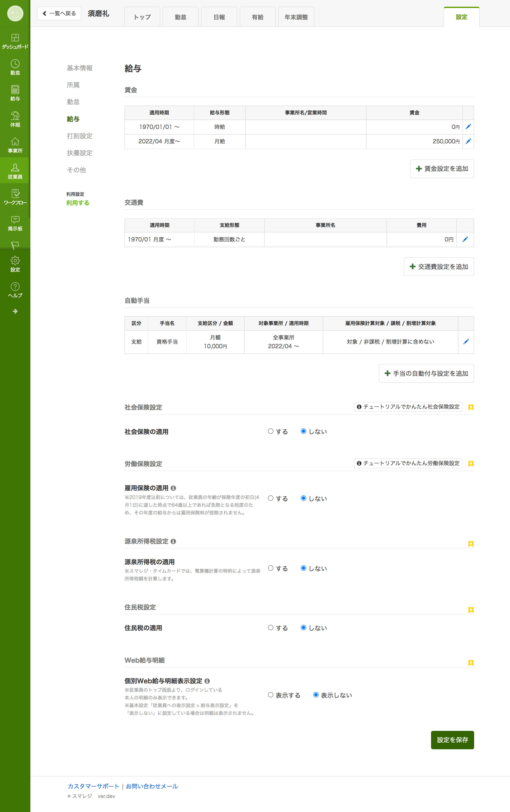Switch to the トップ tab
The image size is (510, 812).
point(142,17)
